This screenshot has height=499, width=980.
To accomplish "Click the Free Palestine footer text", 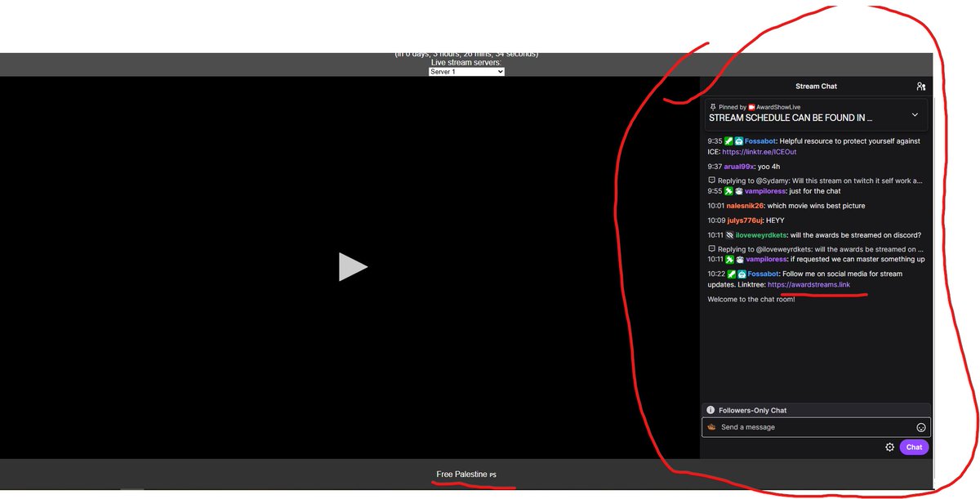I will (x=466, y=474).
